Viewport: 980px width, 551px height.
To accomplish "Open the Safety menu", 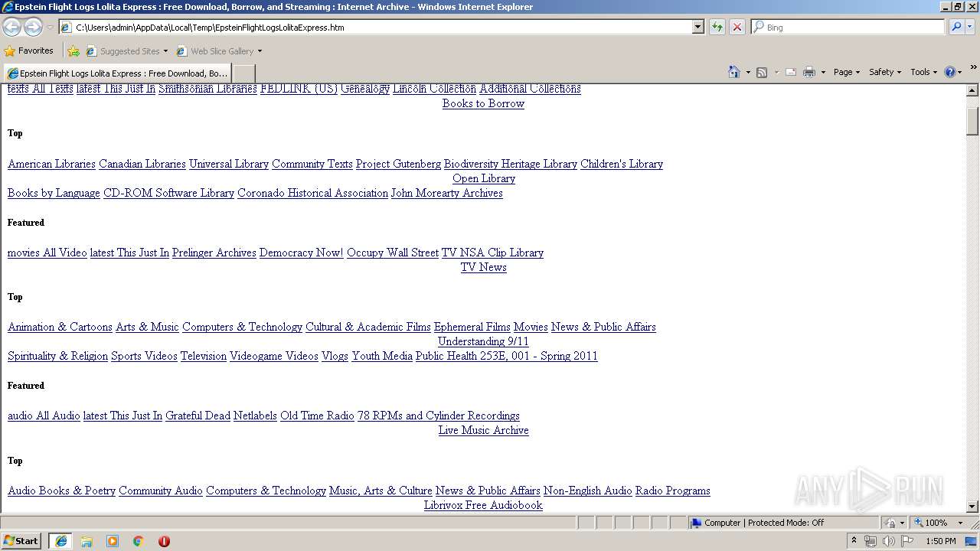I will point(885,72).
